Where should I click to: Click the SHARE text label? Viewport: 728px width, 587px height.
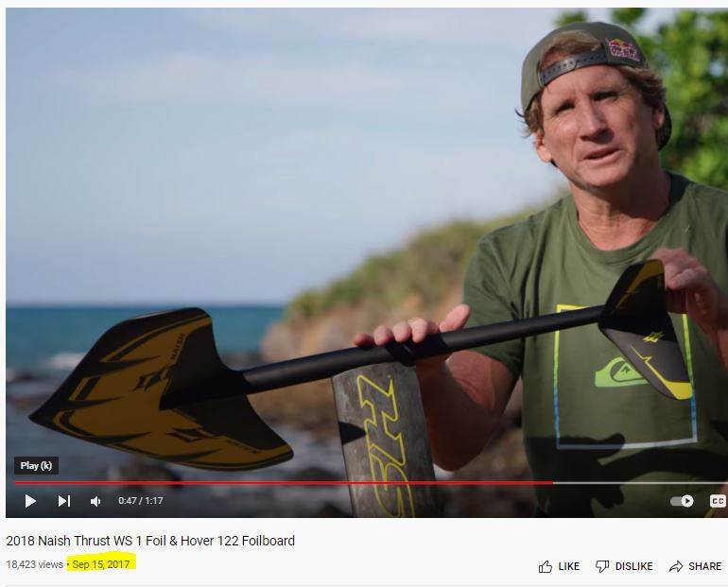click(705, 566)
